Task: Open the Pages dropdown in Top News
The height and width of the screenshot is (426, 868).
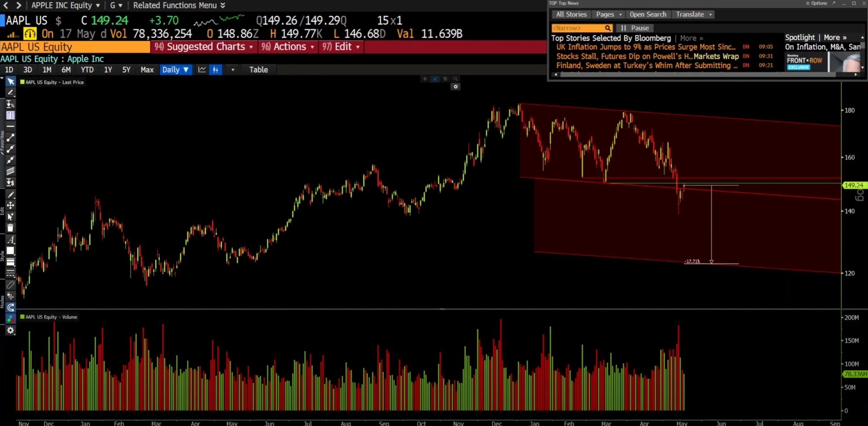Action: coord(608,14)
